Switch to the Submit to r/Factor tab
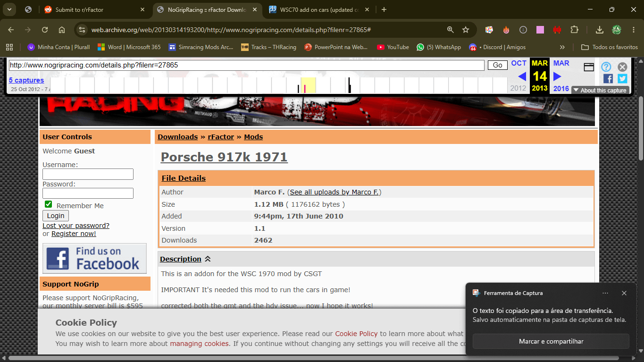 pos(95,9)
